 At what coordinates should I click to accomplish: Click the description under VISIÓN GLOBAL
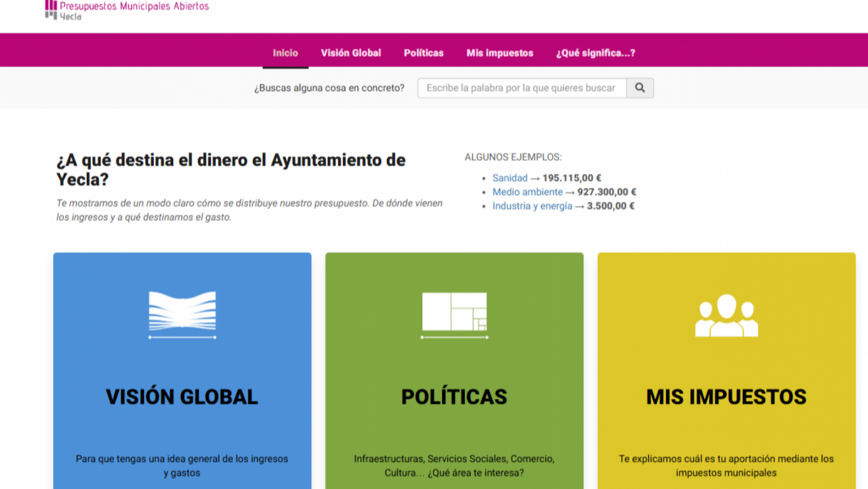click(x=182, y=465)
